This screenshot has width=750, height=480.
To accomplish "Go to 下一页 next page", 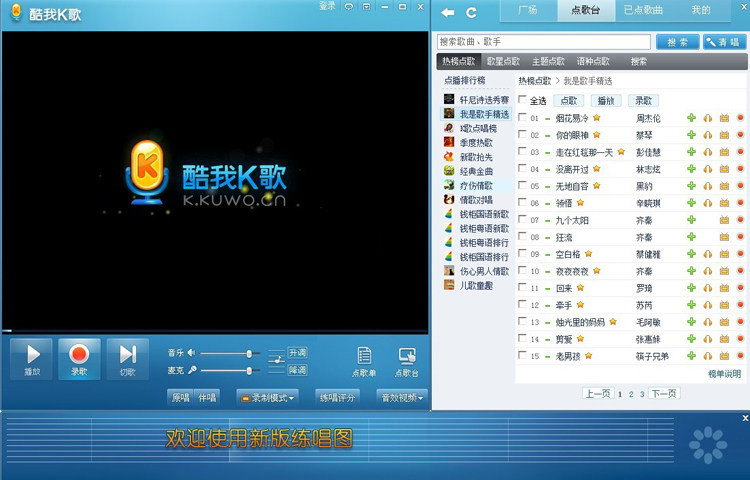I will [x=664, y=394].
